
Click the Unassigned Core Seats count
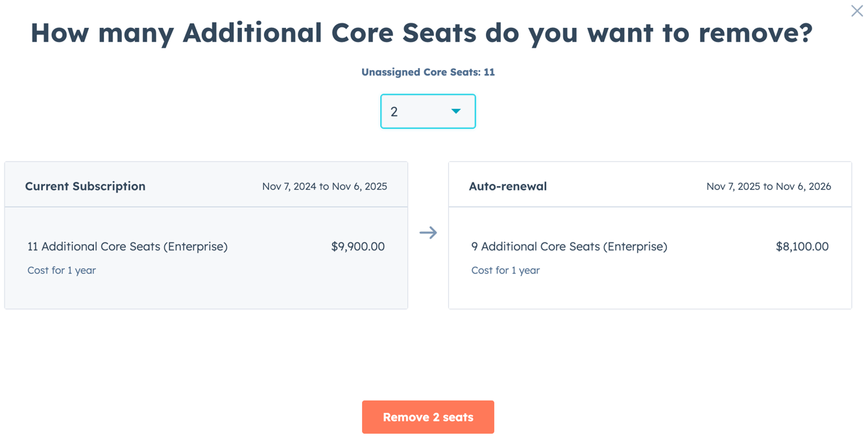coord(428,72)
